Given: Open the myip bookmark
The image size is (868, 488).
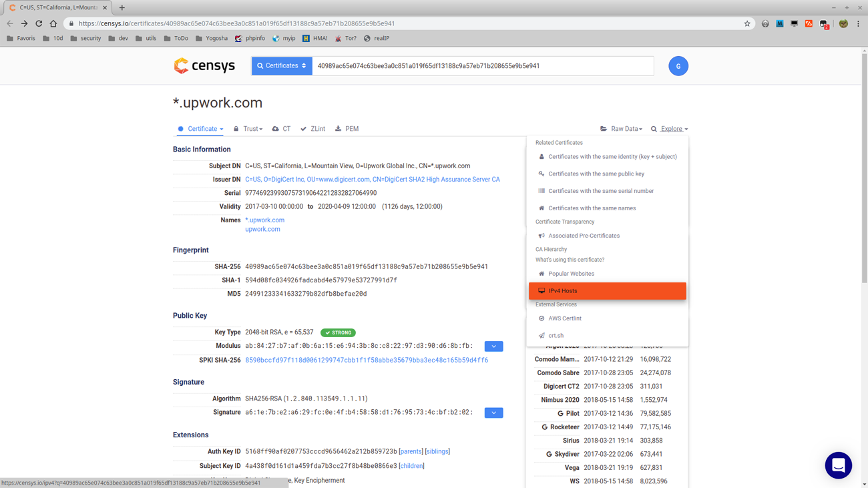Looking at the screenshot, I should pyautogui.click(x=284, y=38).
